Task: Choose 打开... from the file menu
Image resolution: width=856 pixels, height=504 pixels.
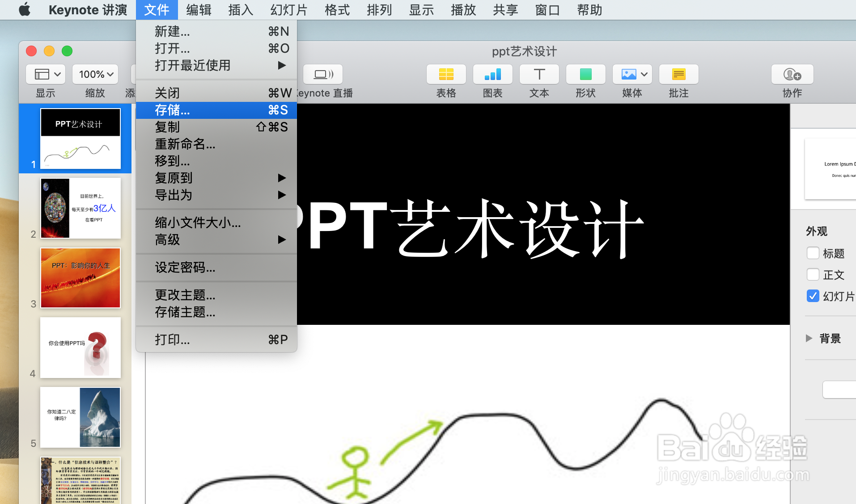Action: tap(216, 48)
